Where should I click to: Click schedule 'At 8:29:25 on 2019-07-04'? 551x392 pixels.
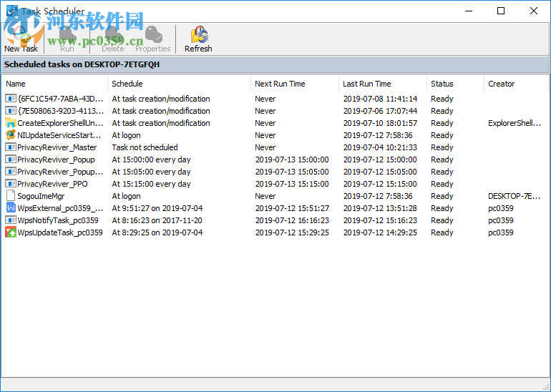coord(157,232)
